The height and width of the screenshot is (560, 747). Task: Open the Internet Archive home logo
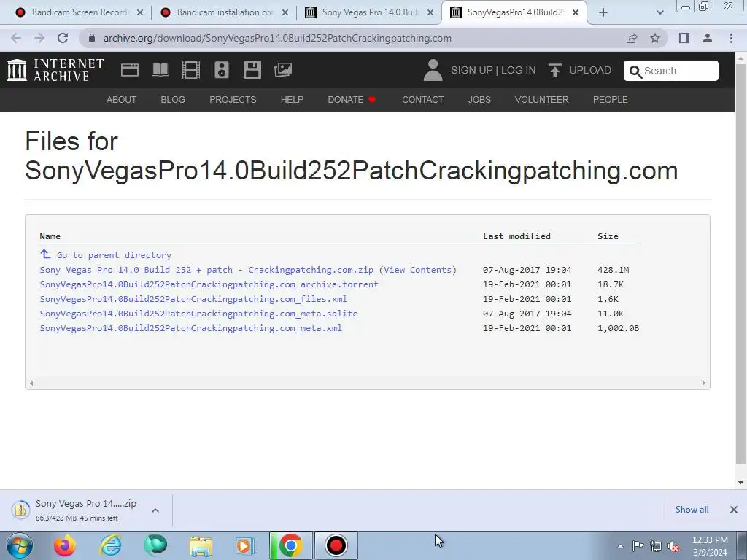click(x=55, y=70)
